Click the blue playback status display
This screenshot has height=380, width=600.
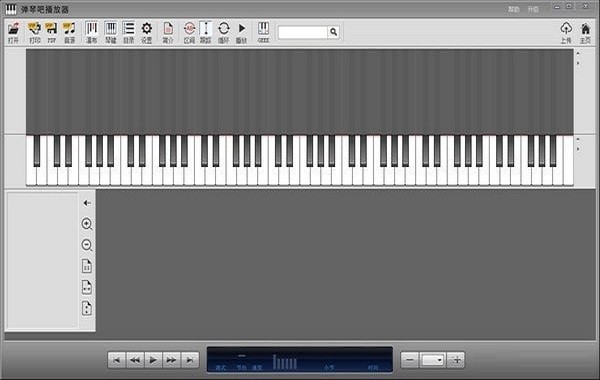tap(300, 359)
